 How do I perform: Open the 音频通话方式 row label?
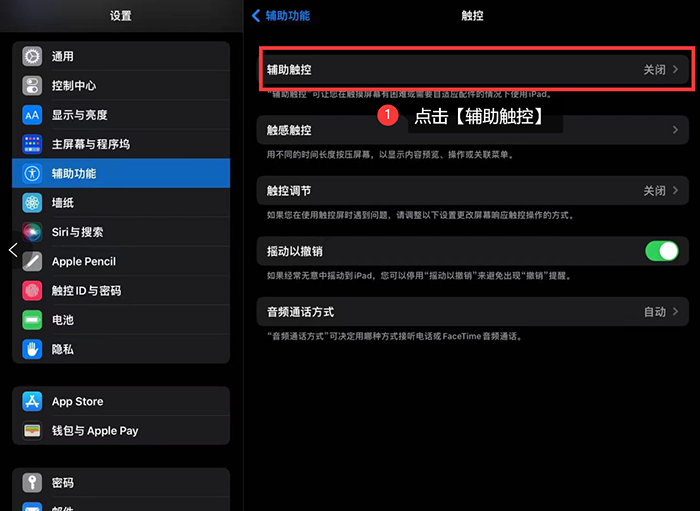[300, 312]
